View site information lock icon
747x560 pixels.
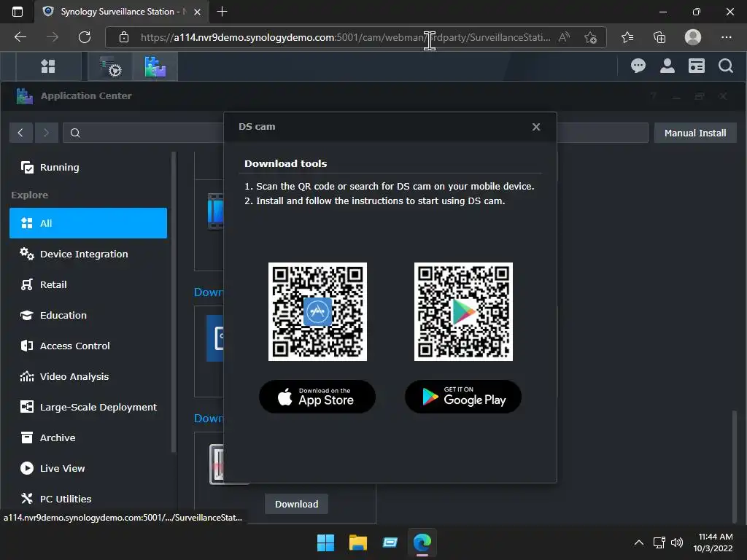coord(124,37)
